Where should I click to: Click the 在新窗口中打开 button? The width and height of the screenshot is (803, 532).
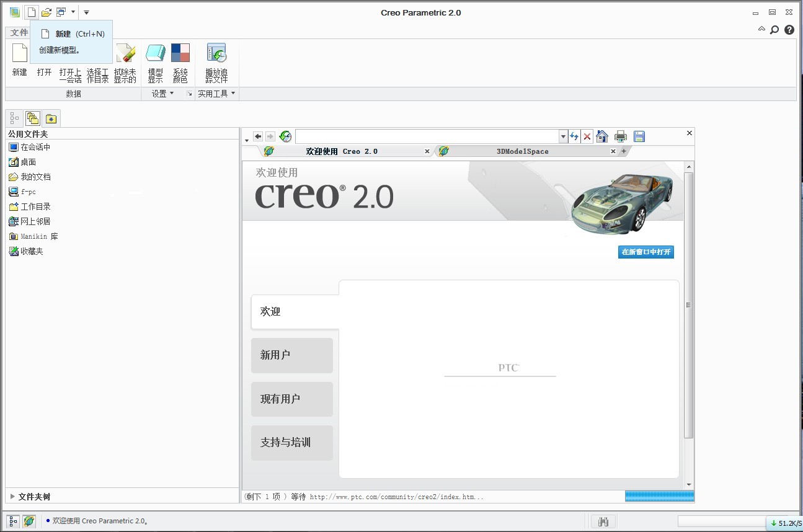pyautogui.click(x=646, y=252)
